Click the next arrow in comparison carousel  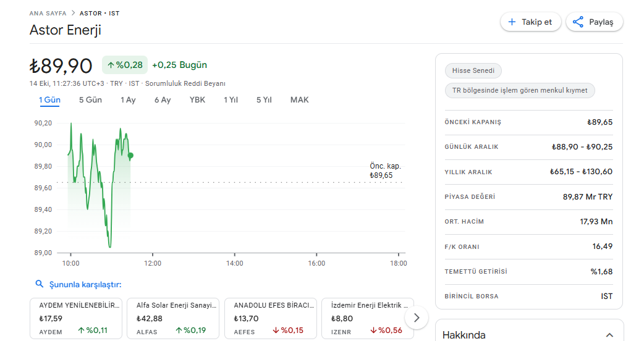pos(417,318)
